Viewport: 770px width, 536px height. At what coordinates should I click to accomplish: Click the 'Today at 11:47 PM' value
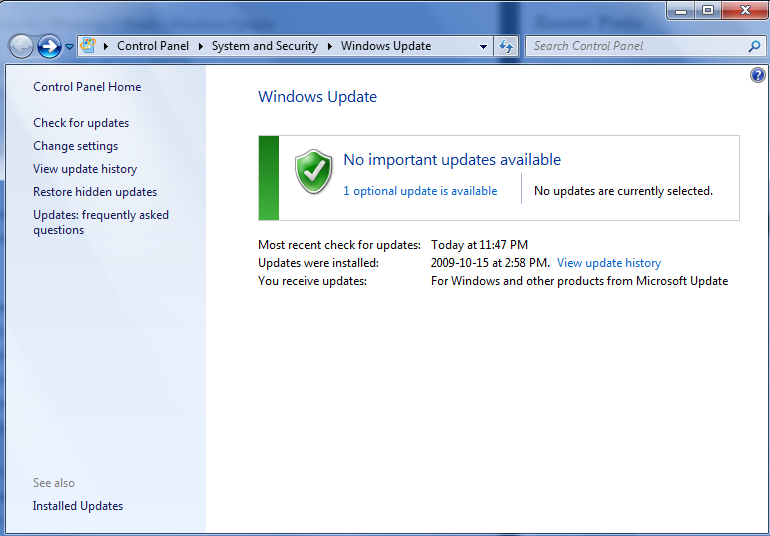pyautogui.click(x=479, y=245)
